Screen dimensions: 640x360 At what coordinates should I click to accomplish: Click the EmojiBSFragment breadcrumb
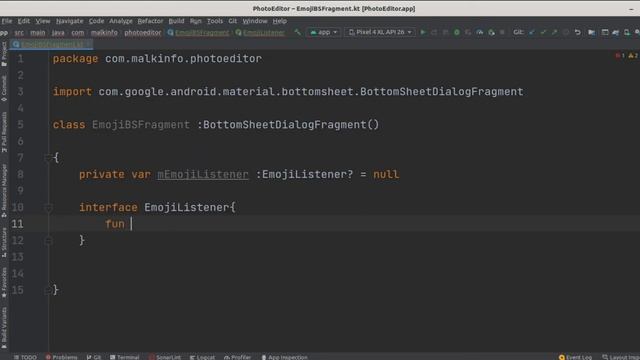pos(198,33)
